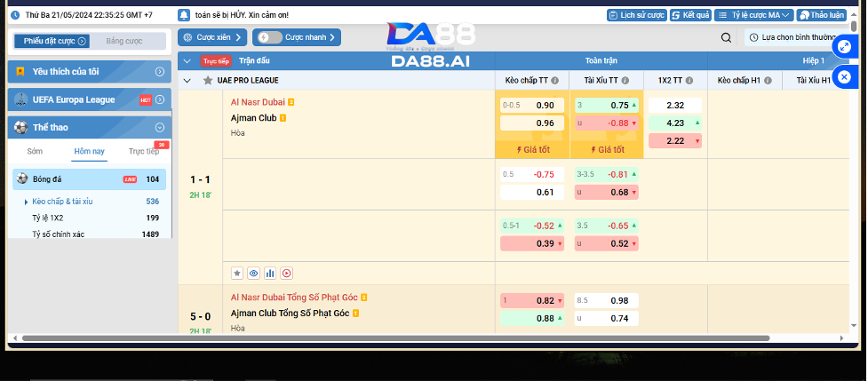Click info icon next to Kèo chấp TT
This screenshot has height=381, width=868.
pos(554,81)
